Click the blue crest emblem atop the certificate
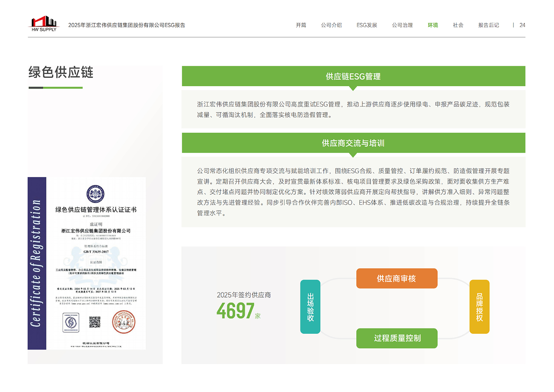 point(95,194)
